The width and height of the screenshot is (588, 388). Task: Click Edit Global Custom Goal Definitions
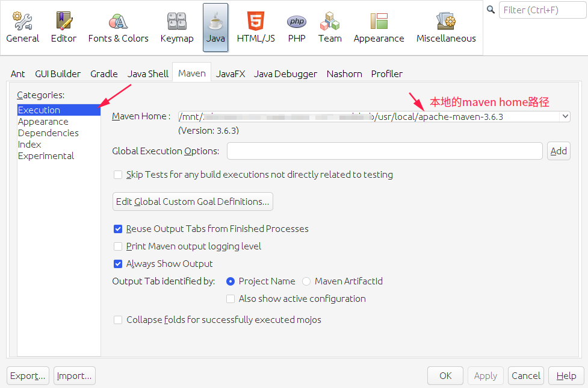click(193, 201)
